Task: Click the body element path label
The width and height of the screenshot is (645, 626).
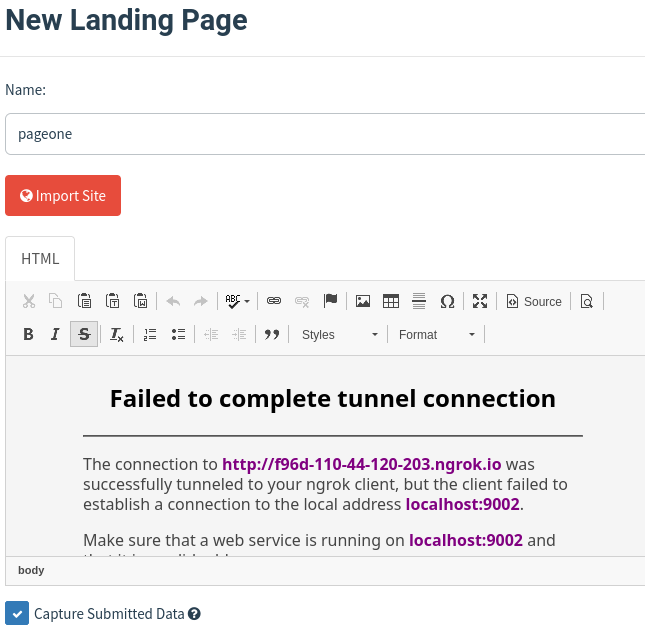Action: (x=31, y=570)
